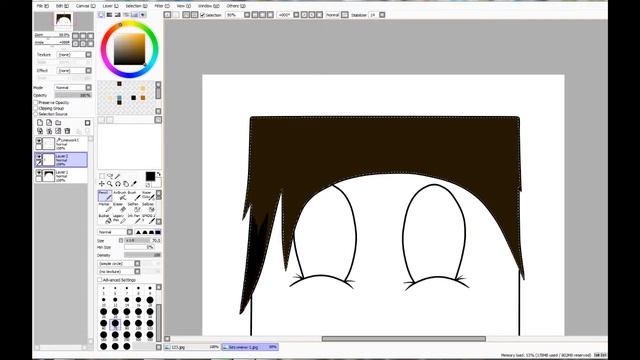The width and height of the screenshot is (640, 360).
Task: Select the Linework1 layer row
Action: point(61,144)
